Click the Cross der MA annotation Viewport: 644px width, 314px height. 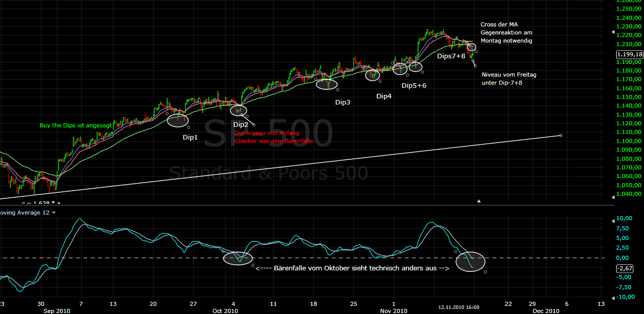click(499, 24)
